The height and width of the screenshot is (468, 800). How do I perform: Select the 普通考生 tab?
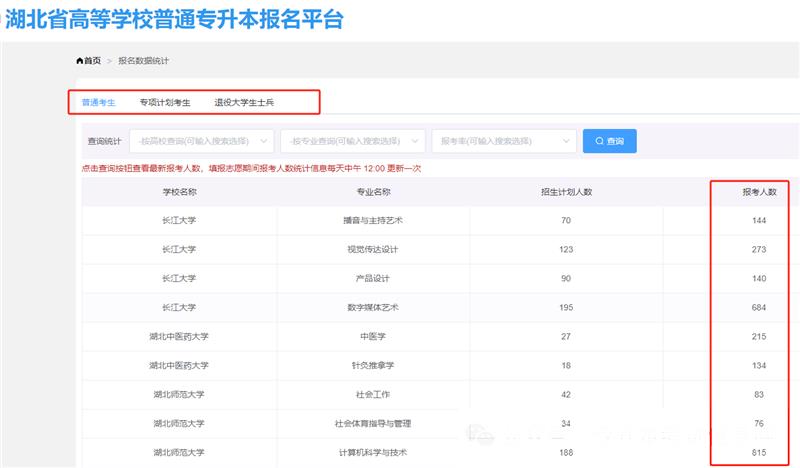tap(98, 103)
